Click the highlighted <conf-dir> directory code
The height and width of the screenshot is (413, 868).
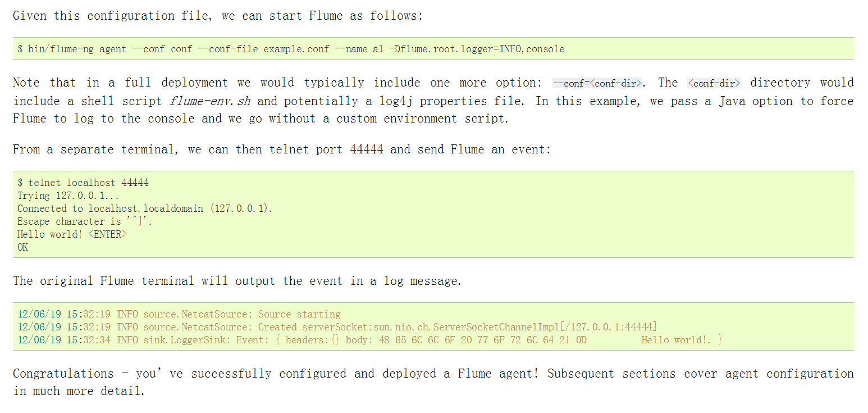pyautogui.click(x=714, y=83)
